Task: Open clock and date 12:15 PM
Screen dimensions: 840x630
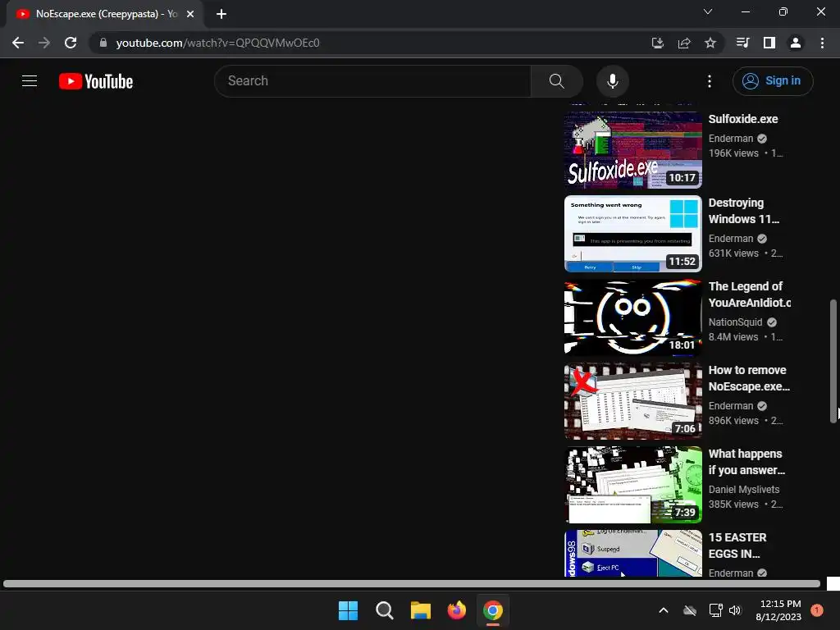Action: pyautogui.click(x=780, y=610)
